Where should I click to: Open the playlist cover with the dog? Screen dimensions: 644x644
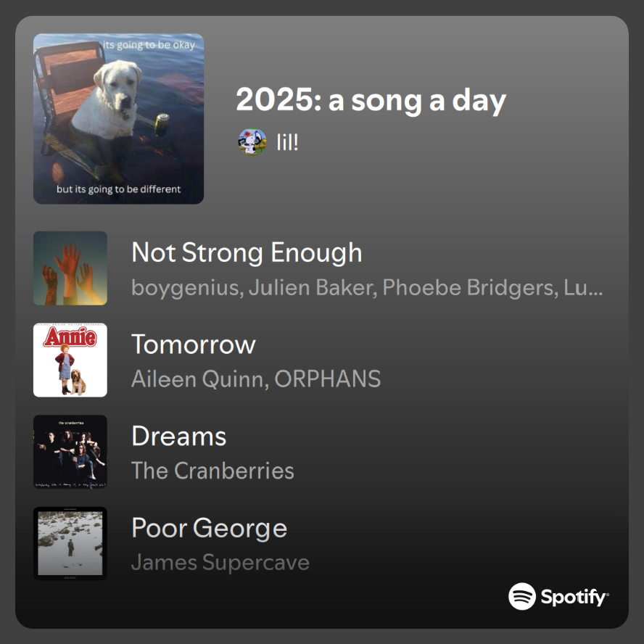tap(118, 118)
